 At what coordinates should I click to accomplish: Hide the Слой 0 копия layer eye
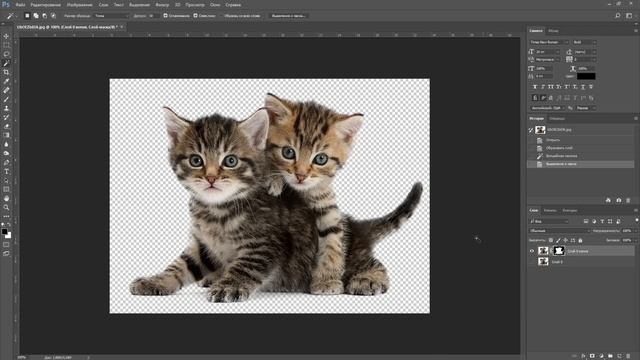pos(532,251)
